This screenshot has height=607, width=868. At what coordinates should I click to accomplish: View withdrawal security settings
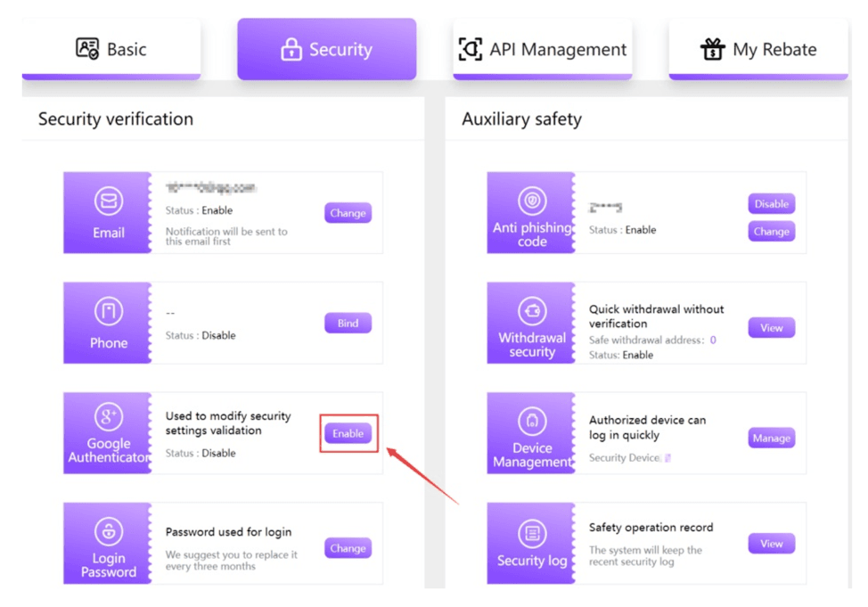[x=771, y=327]
